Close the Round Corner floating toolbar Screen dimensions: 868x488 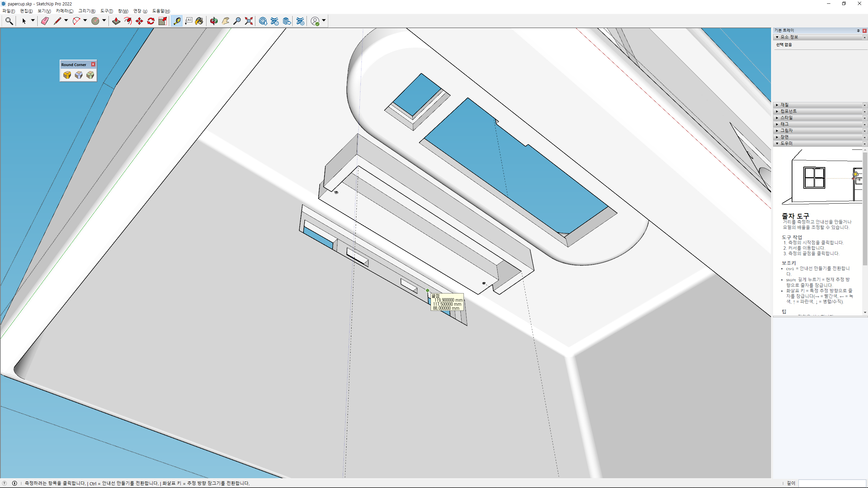[93, 64]
